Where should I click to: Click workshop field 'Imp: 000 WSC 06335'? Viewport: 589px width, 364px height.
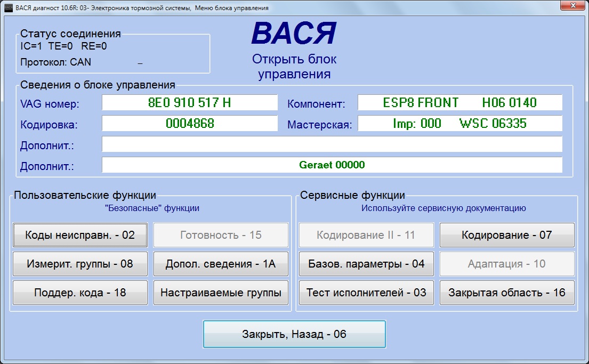point(460,123)
